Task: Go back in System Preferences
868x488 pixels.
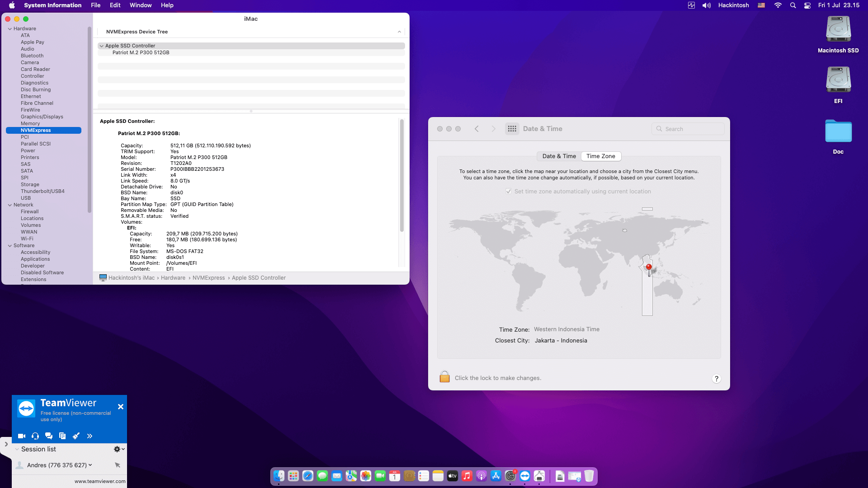Action: 476,129
